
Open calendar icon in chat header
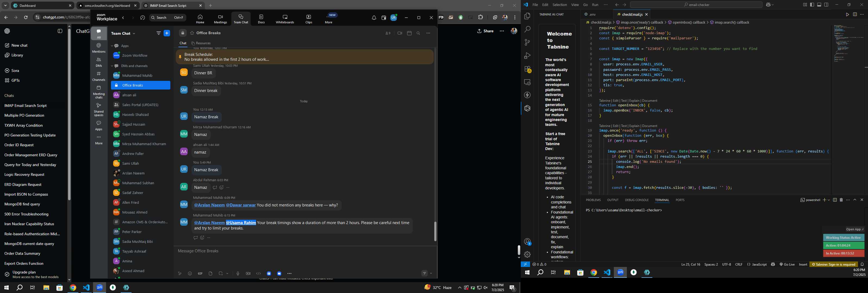click(409, 33)
